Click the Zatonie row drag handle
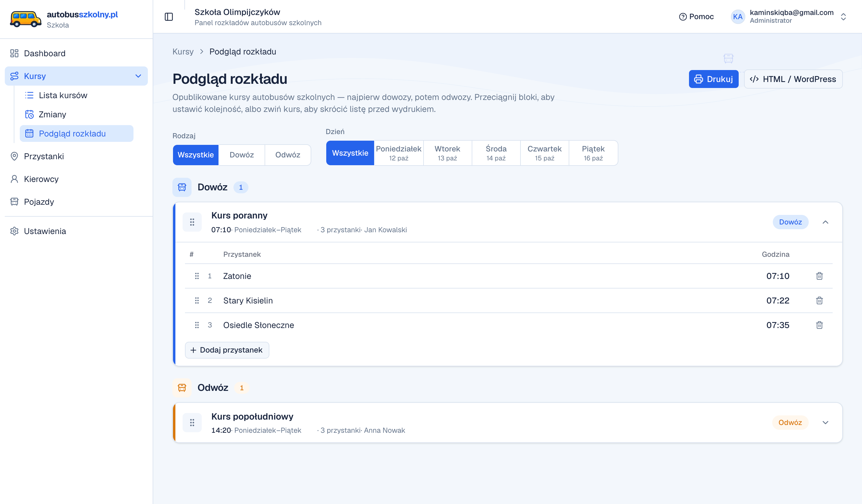 [x=197, y=276]
